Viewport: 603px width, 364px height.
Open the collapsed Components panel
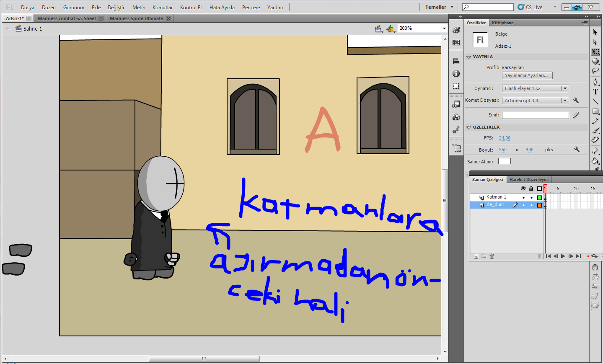click(x=456, y=117)
